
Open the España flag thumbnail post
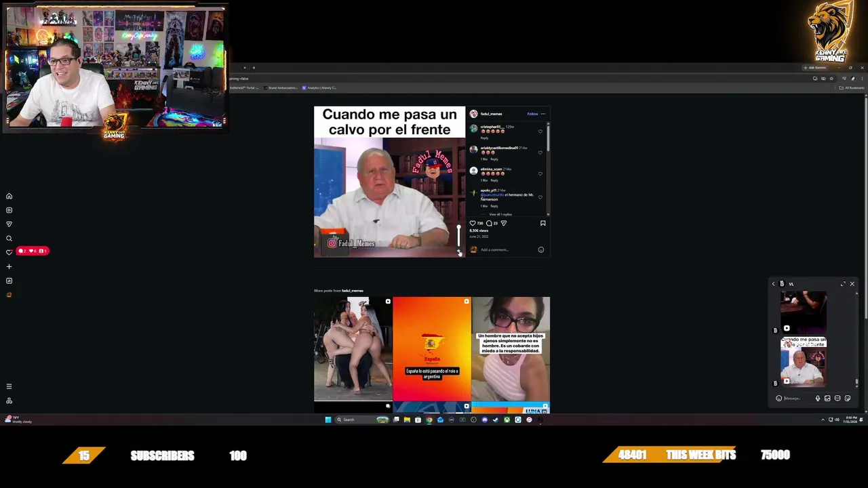click(x=432, y=349)
